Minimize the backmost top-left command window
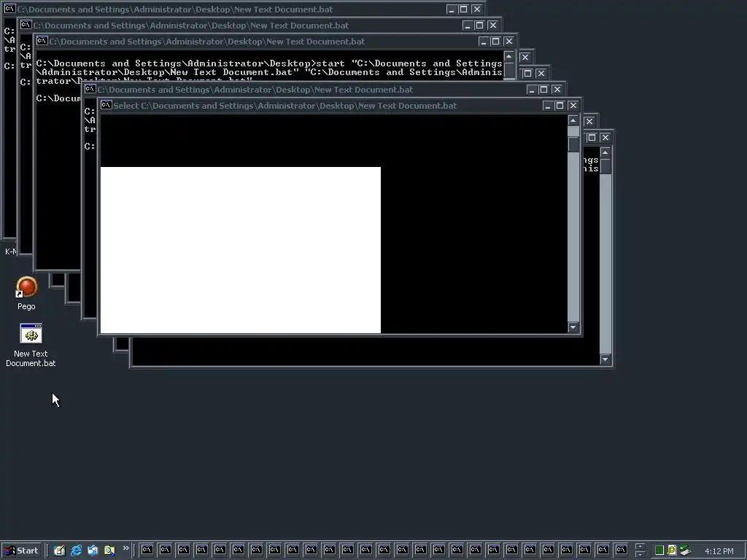747x560 pixels. 452,9
